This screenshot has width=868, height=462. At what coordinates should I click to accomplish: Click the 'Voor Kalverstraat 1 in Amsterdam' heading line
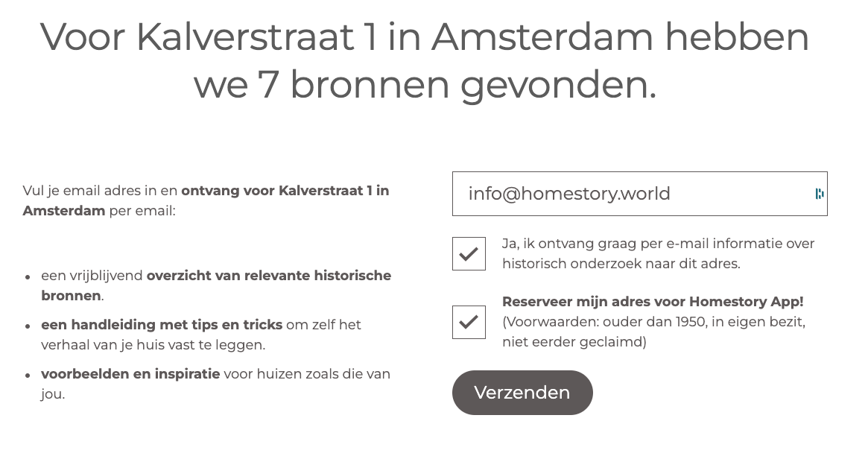coord(424,37)
